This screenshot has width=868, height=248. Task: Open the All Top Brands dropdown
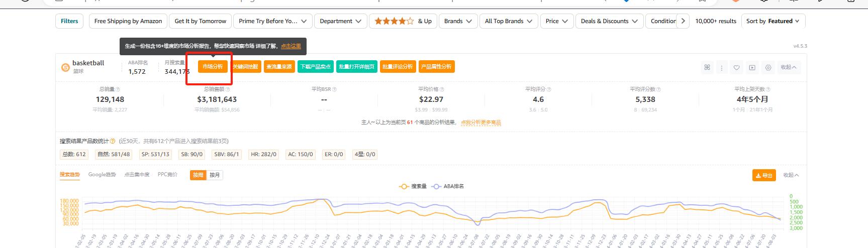pos(509,21)
